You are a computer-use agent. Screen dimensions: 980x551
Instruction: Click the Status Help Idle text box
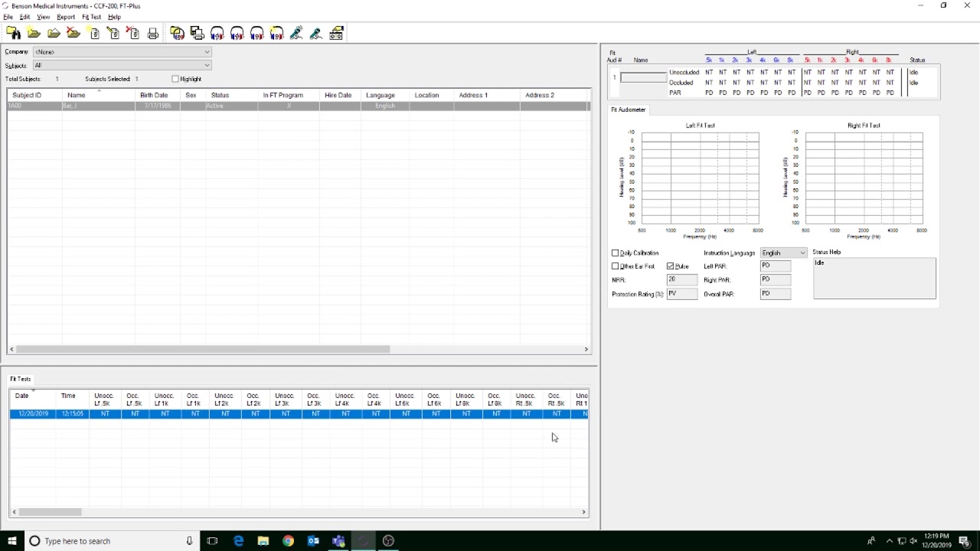pos(874,279)
